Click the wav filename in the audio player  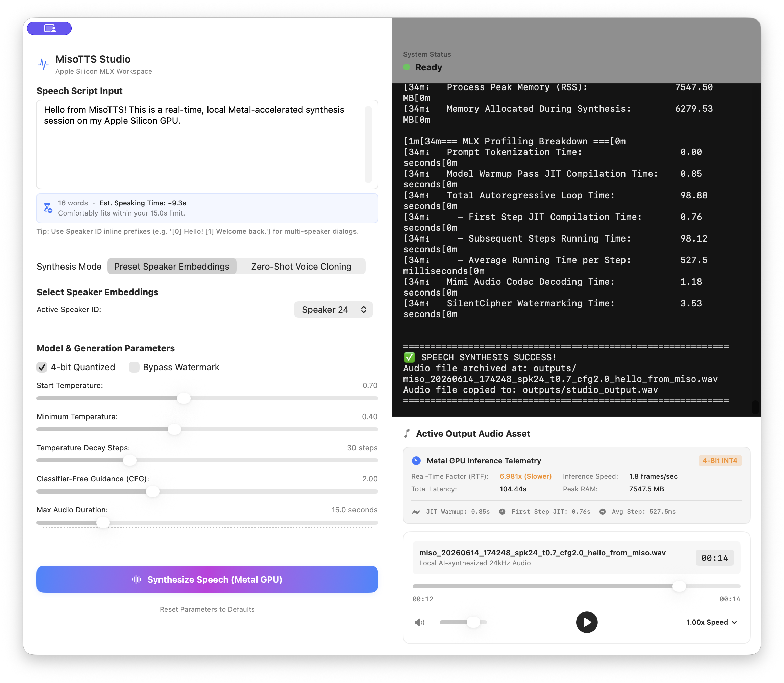(x=542, y=553)
